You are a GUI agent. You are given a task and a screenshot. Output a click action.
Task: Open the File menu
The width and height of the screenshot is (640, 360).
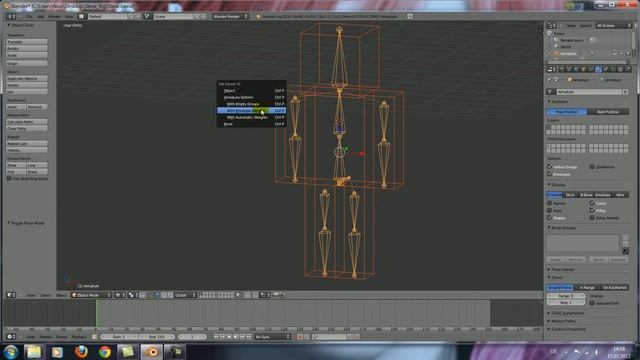point(29,16)
